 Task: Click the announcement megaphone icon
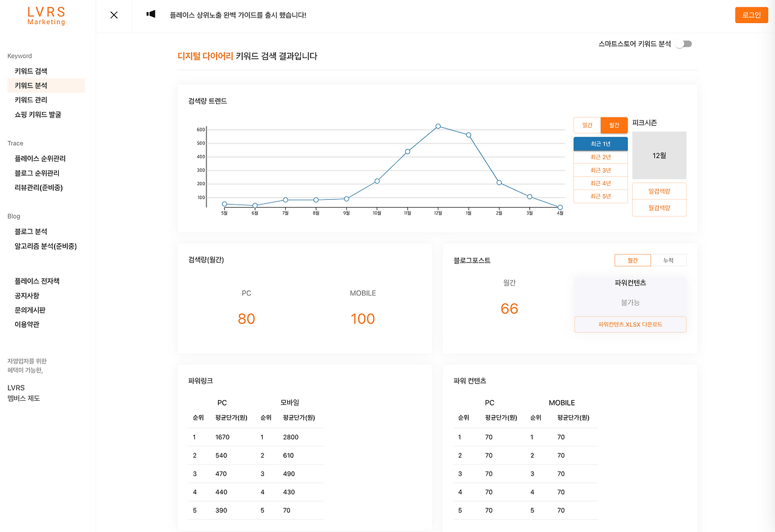pyautogui.click(x=151, y=14)
